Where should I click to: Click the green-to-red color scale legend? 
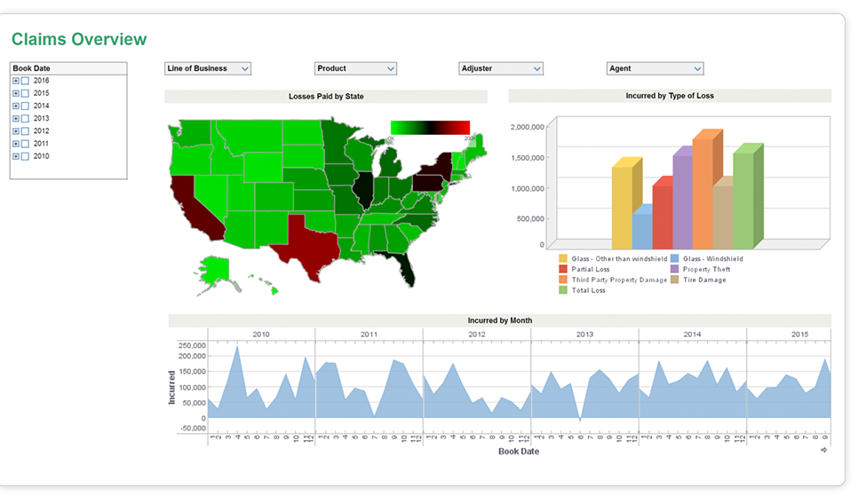pos(430,128)
